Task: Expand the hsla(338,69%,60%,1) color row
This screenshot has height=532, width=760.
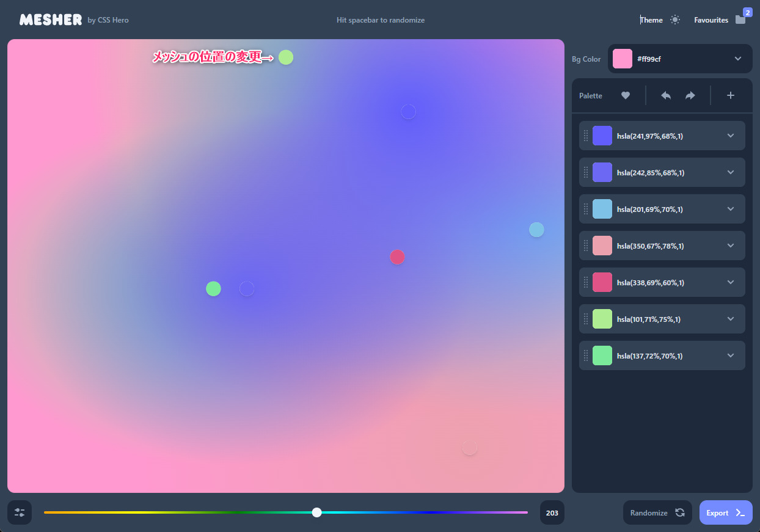Action: [730, 282]
